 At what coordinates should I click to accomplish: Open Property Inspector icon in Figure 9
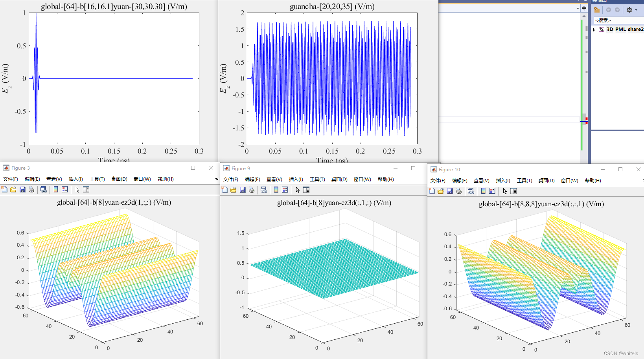point(306,190)
